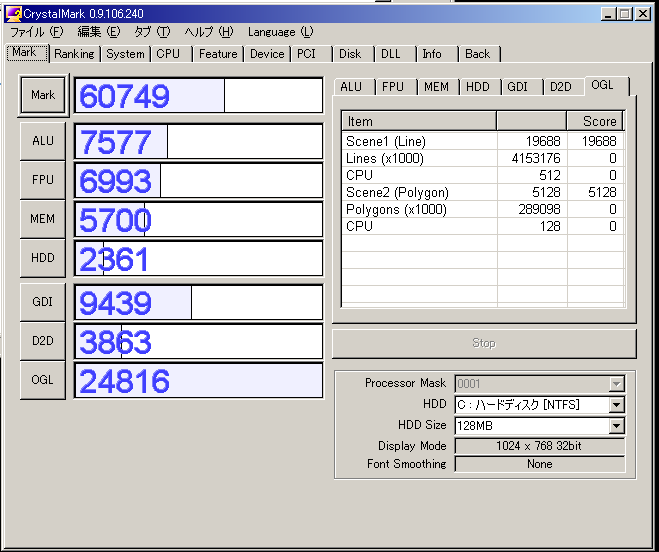Click the Font Smoothing None field

[540, 464]
